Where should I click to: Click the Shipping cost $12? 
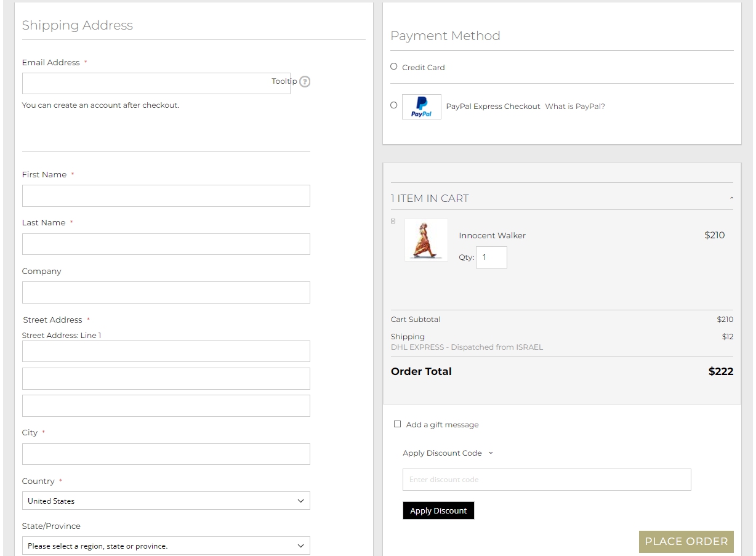tap(728, 337)
